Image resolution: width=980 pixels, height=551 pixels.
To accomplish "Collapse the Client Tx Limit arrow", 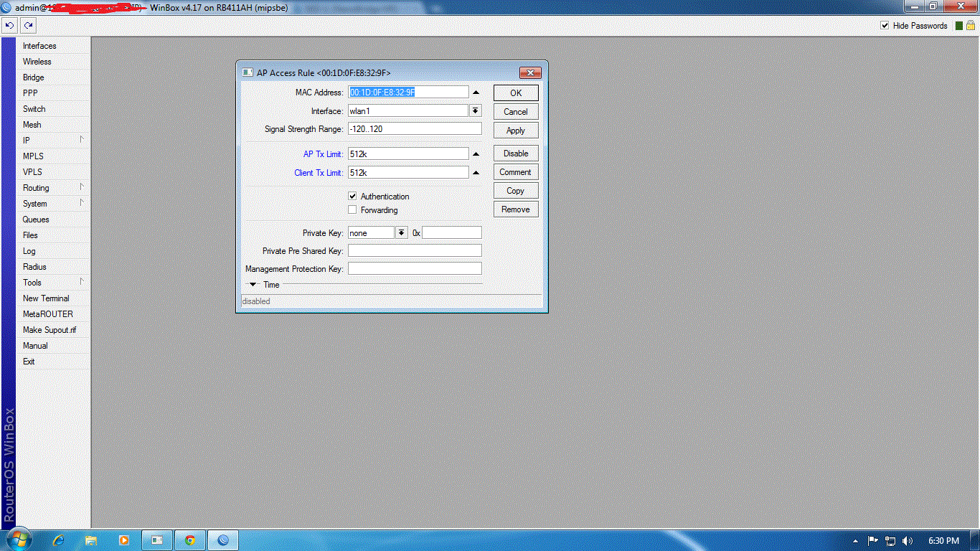I will tap(476, 172).
